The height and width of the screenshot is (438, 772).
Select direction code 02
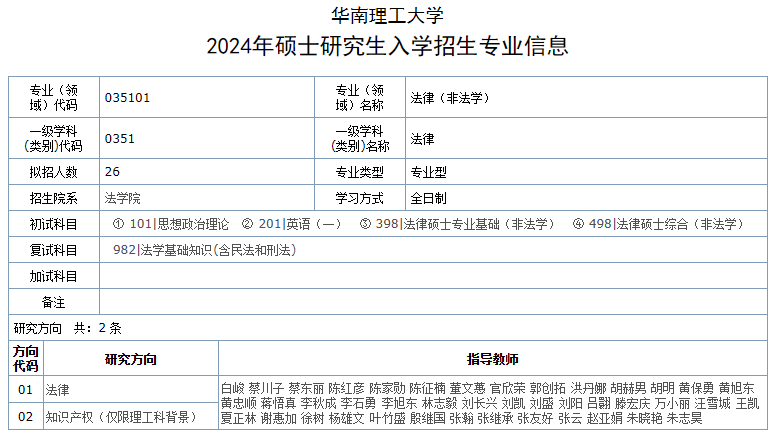tap(25, 417)
